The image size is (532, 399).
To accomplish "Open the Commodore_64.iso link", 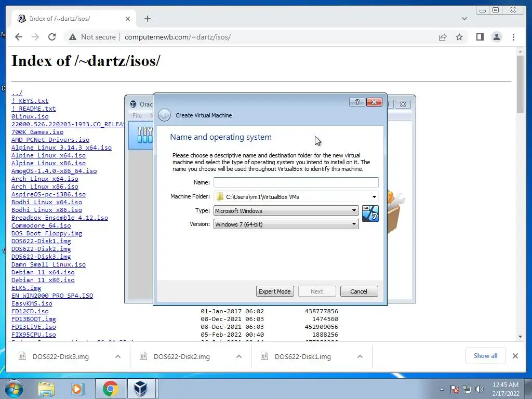I will [41, 225].
